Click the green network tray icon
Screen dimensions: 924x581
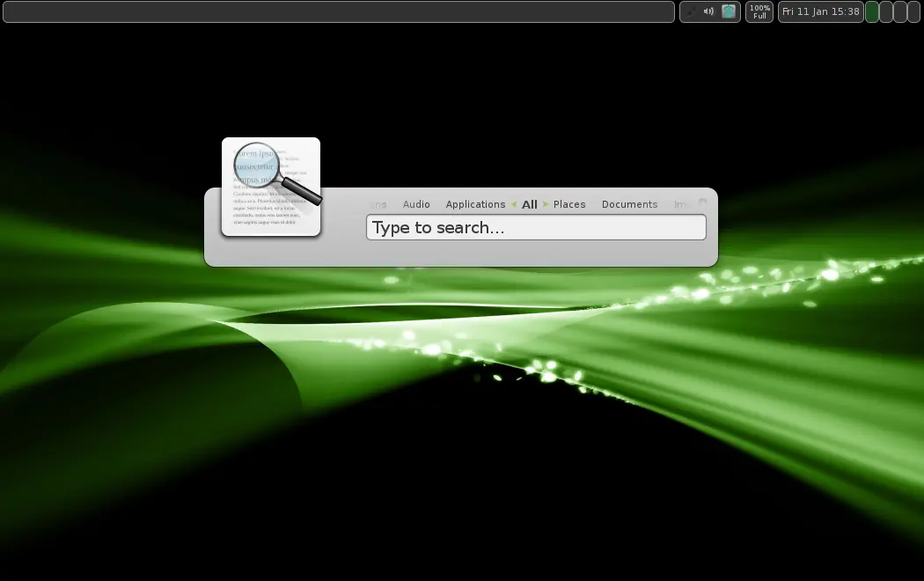[729, 11]
